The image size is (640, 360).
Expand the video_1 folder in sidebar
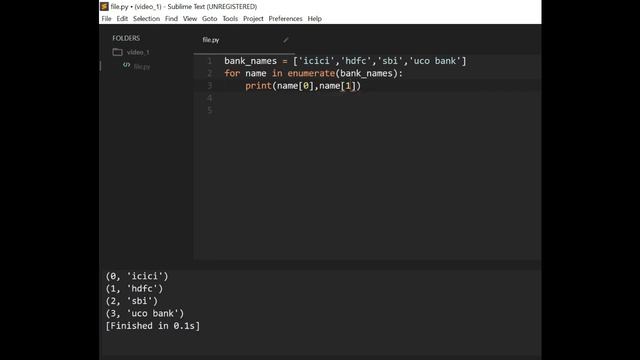pos(138,52)
